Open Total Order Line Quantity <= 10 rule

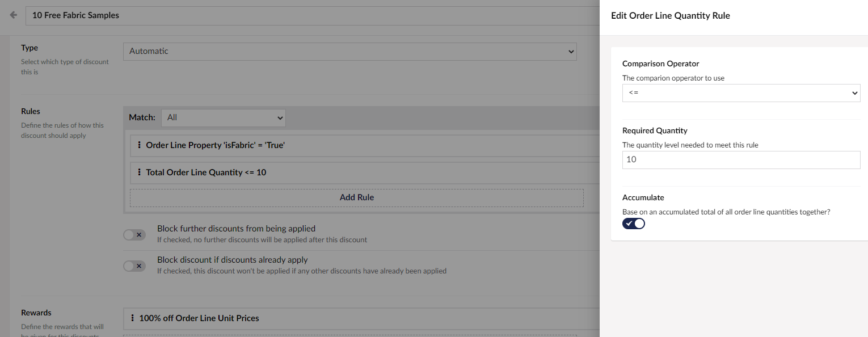[365, 172]
